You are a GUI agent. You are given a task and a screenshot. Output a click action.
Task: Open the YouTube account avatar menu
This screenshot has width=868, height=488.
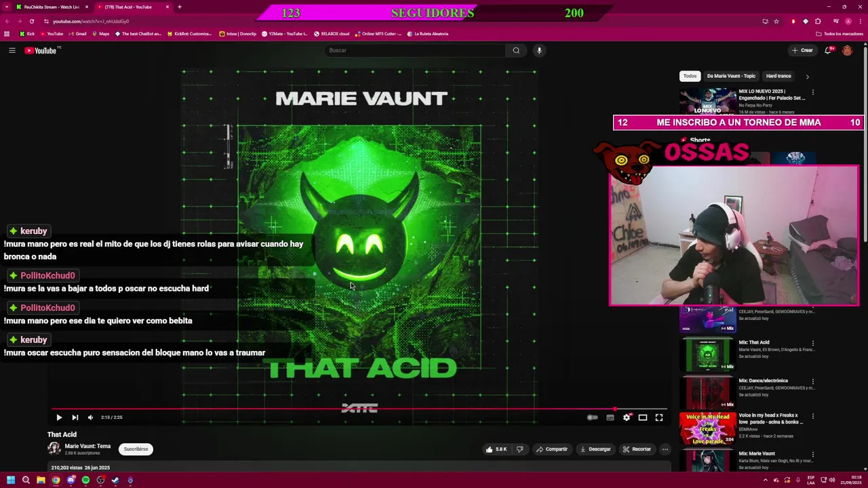point(847,50)
